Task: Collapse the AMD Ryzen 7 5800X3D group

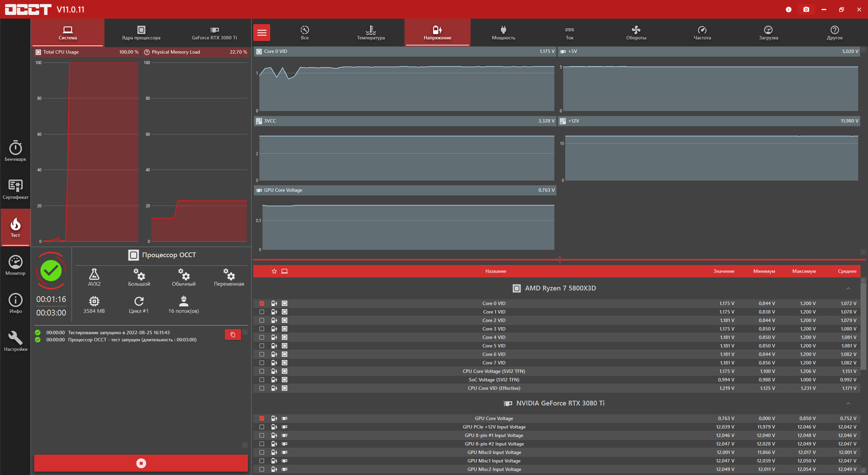Action: (848, 288)
